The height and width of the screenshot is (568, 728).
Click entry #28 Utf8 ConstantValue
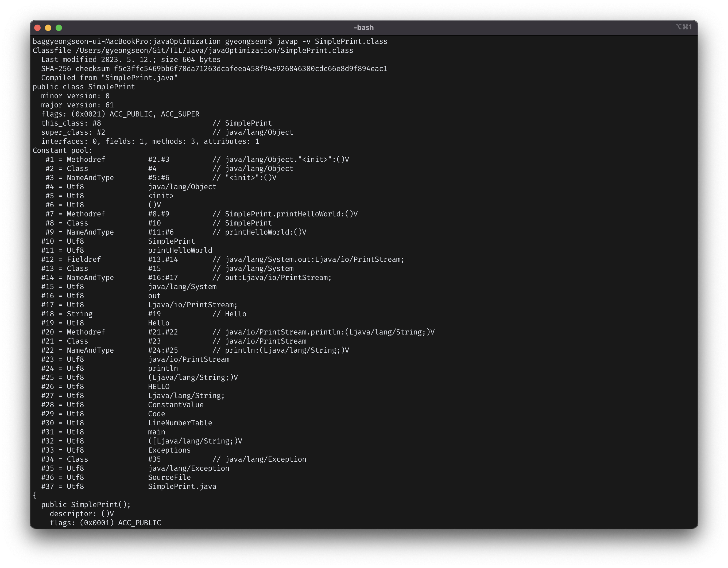pos(122,405)
